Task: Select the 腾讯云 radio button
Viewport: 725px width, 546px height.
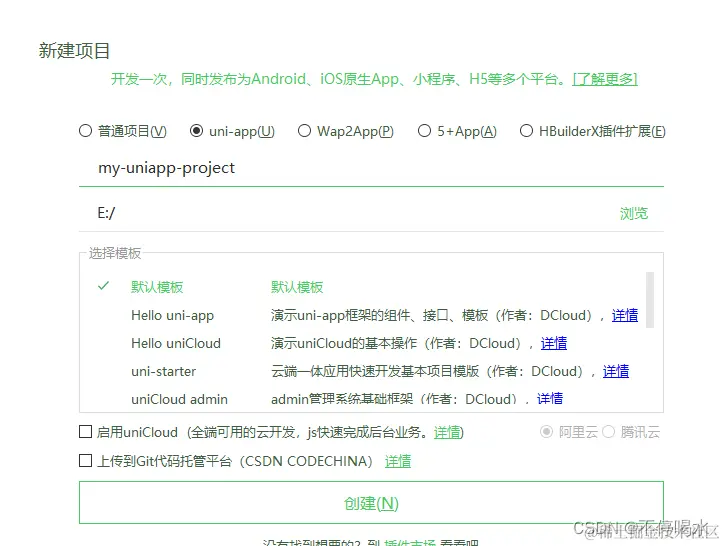Action: click(x=608, y=432)
